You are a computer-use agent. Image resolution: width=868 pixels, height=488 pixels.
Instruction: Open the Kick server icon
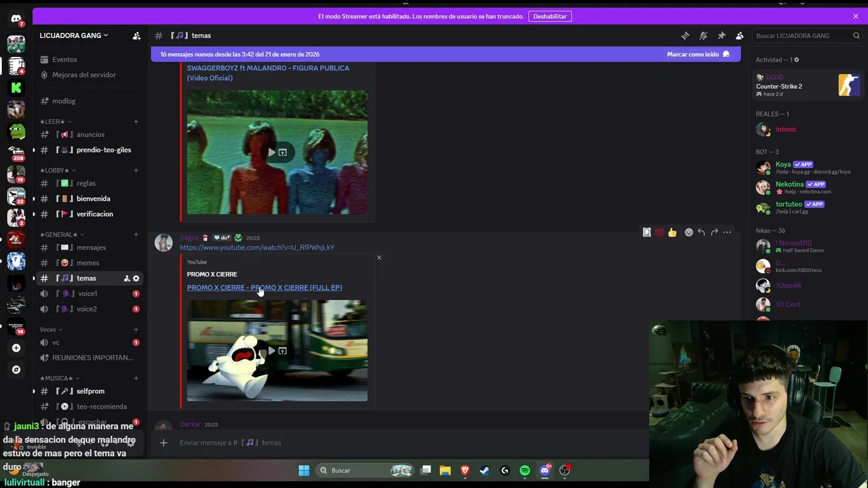coord(16,87)
